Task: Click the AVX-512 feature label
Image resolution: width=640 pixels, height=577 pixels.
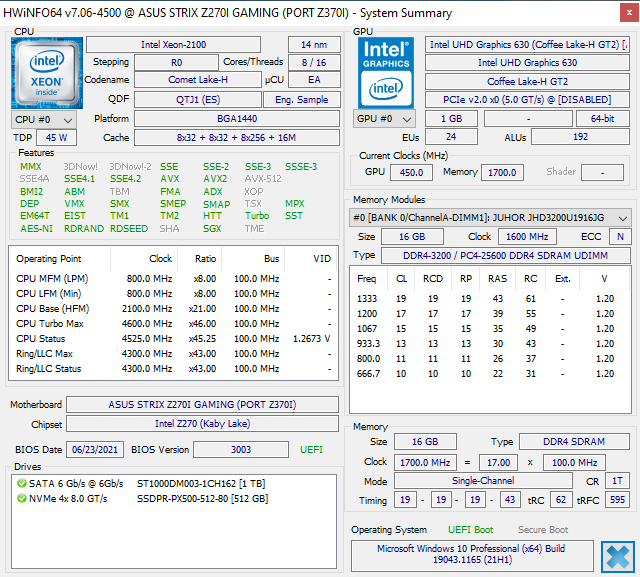Action: tap(263, 179)
